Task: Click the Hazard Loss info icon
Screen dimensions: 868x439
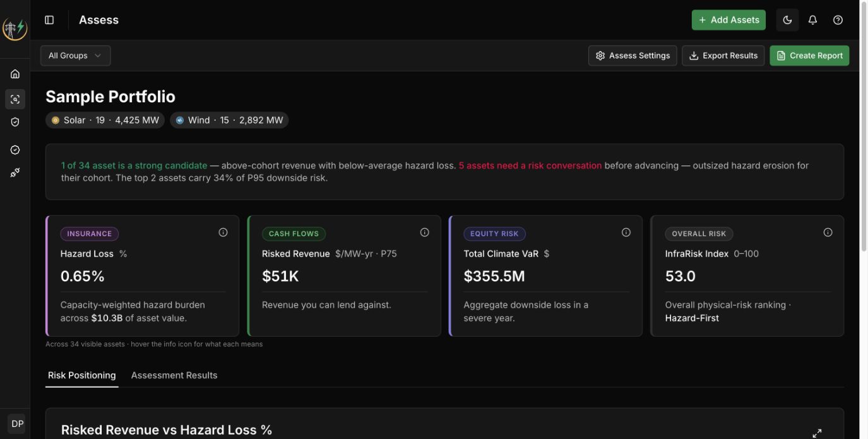Action: 223,232
